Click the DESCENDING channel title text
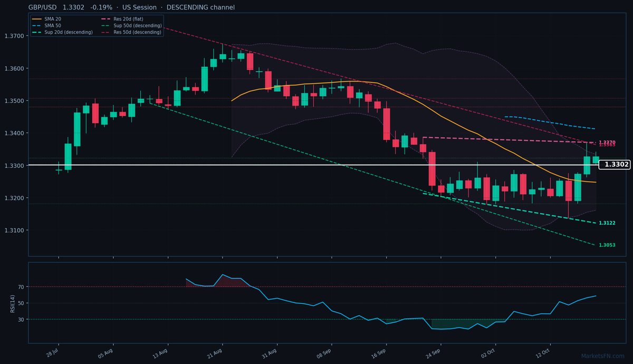Image resolution: width=633 pixels, height=364 pixels. click(x=200, y=7)
